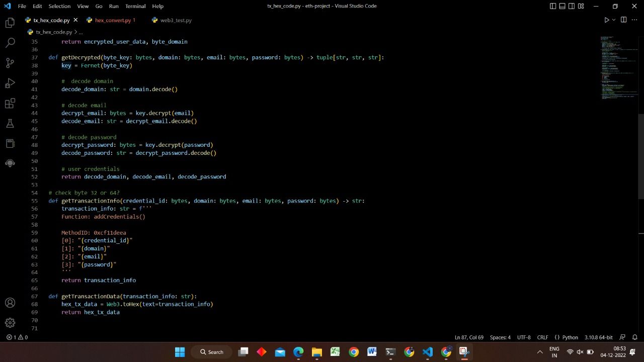644x362 pixels.
Task: Click VS Code logo in title bar
Action: pos(7,6)
